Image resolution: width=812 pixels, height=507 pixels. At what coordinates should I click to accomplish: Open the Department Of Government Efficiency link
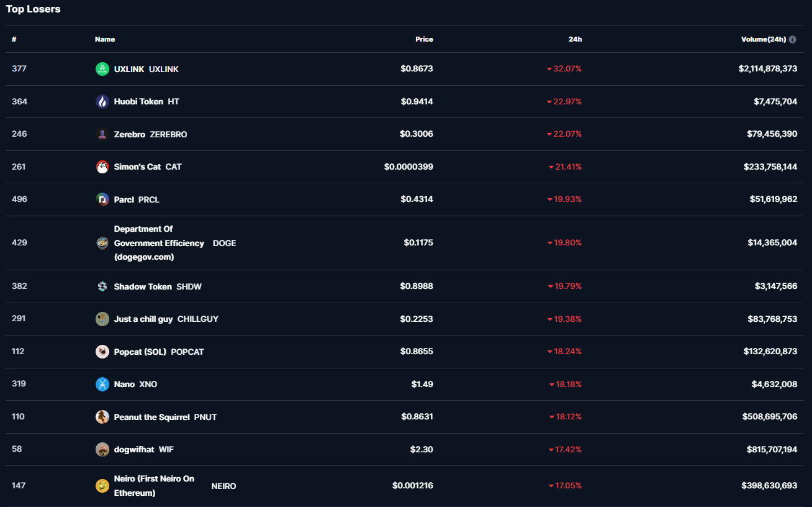click(159, 243)
